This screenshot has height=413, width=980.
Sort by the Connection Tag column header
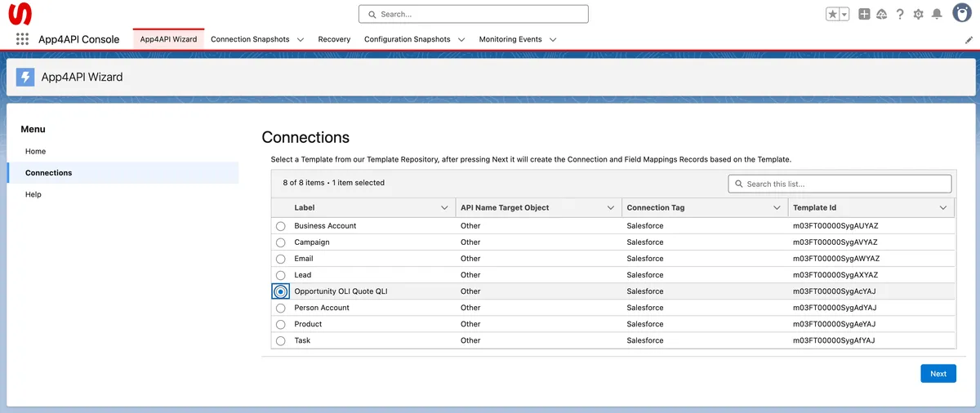[x=656, y=208]
